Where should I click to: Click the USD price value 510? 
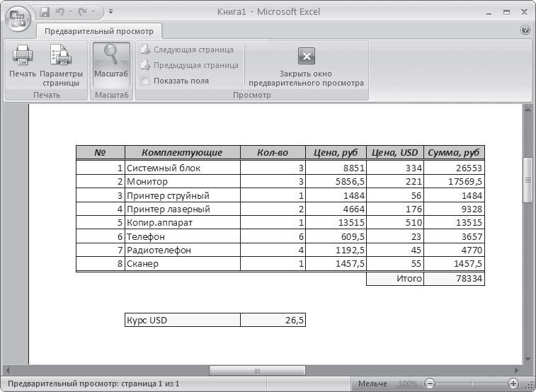[395, 223]
